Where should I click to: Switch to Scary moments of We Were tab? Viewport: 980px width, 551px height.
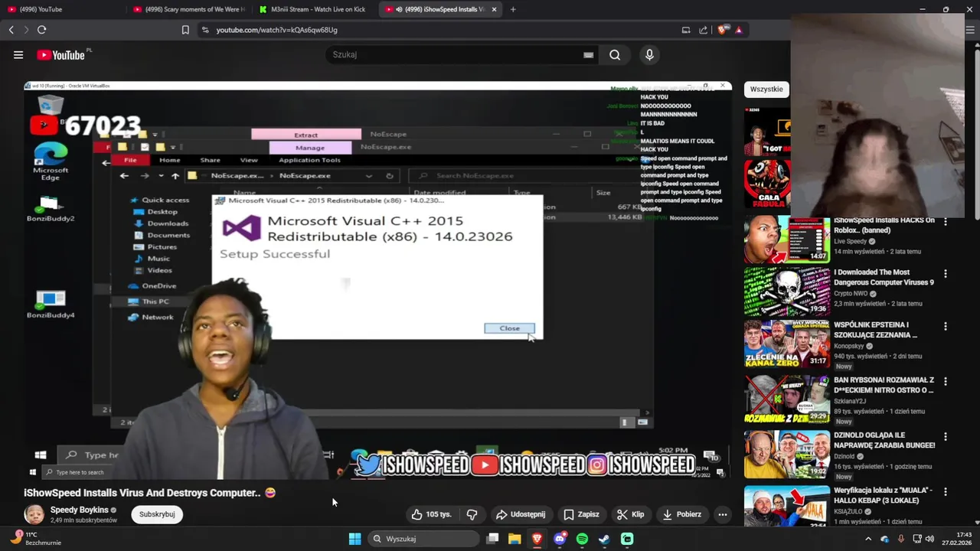tap(189, 9)
